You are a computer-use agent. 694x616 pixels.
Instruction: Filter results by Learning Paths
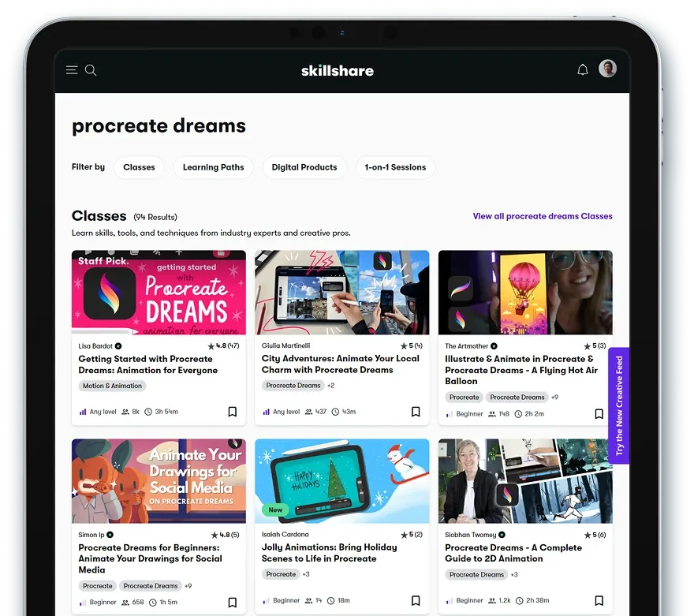[213, 167]
